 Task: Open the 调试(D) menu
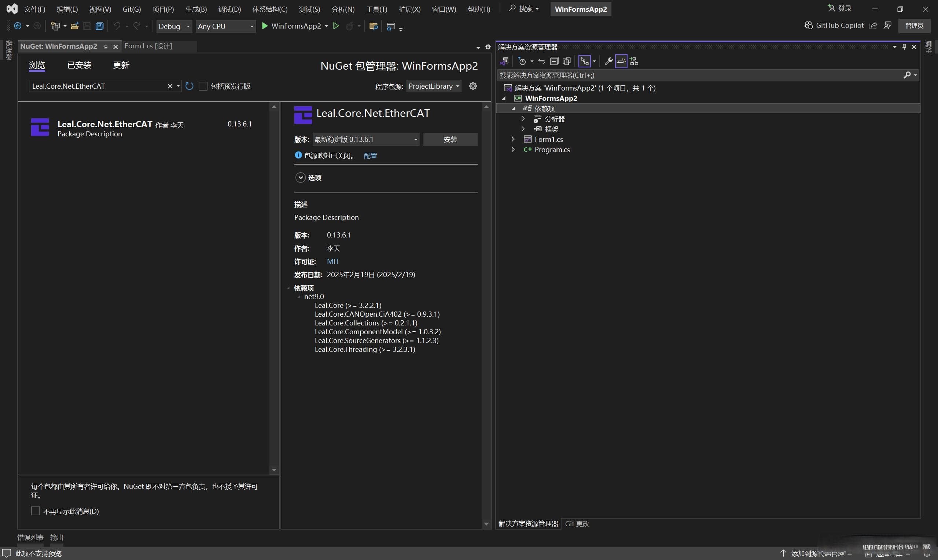coord(229,9)
